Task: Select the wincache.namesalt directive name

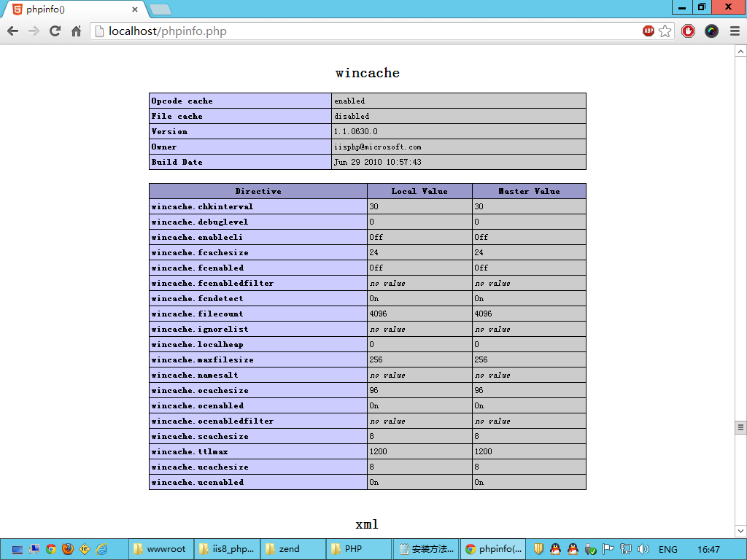Action: coord(194,376)
